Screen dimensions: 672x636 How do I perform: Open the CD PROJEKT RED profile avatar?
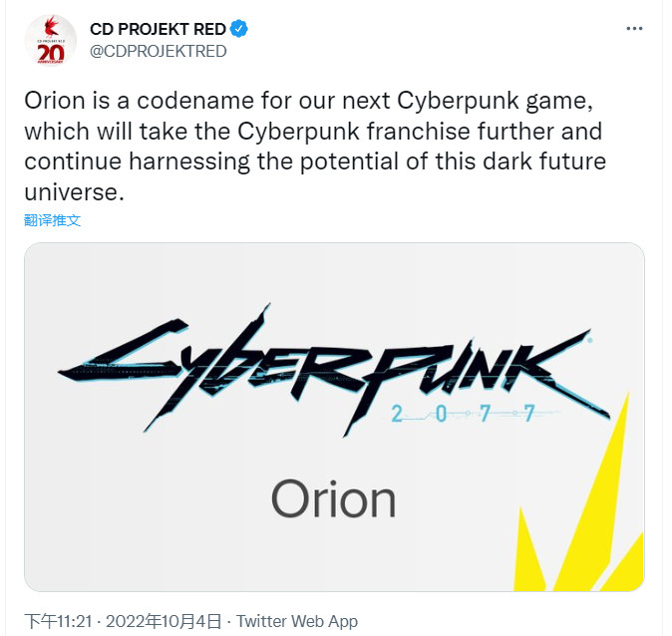(x=50, y=40)
